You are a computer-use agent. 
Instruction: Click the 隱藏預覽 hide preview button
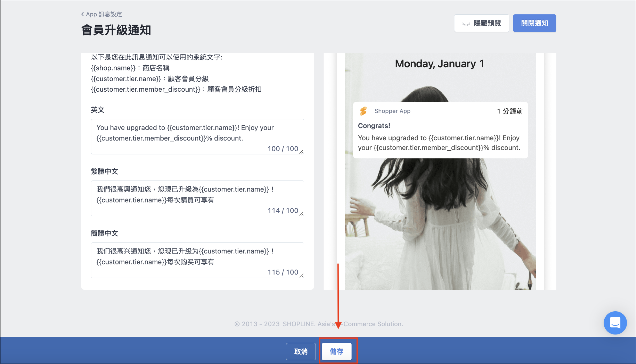[x=481, y=23]
